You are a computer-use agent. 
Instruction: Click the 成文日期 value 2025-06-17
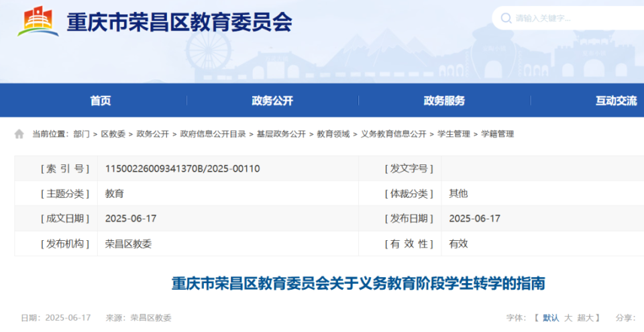131,219
